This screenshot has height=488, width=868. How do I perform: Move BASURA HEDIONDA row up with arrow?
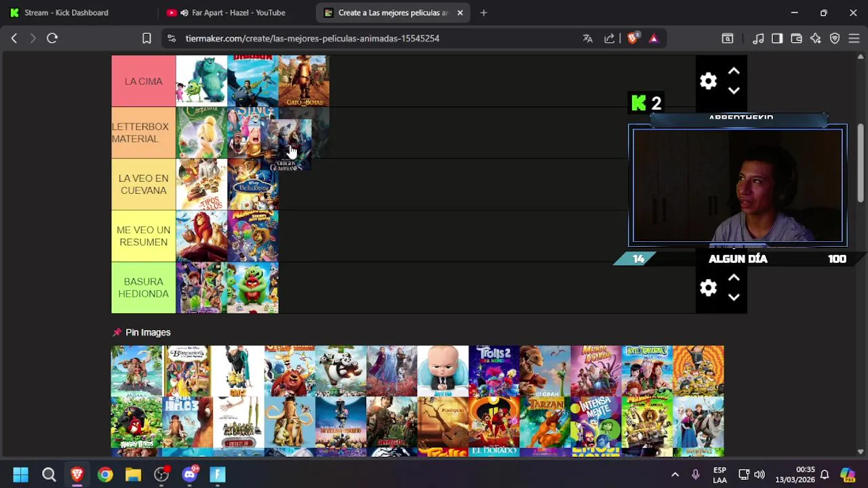734,278
